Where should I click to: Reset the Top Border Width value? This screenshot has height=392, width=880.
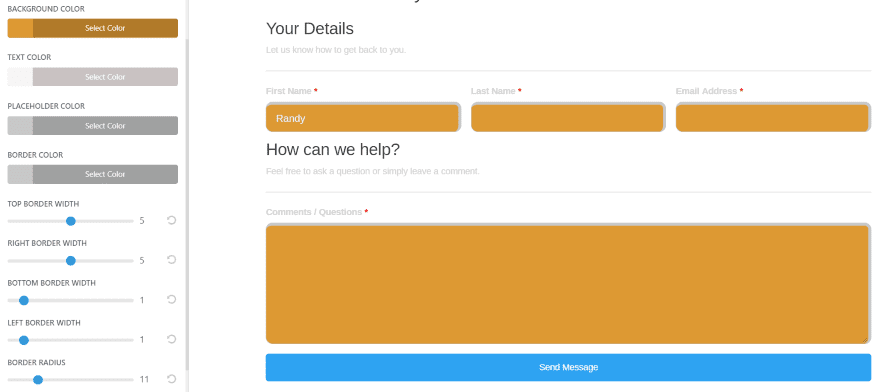pos(172,220)
